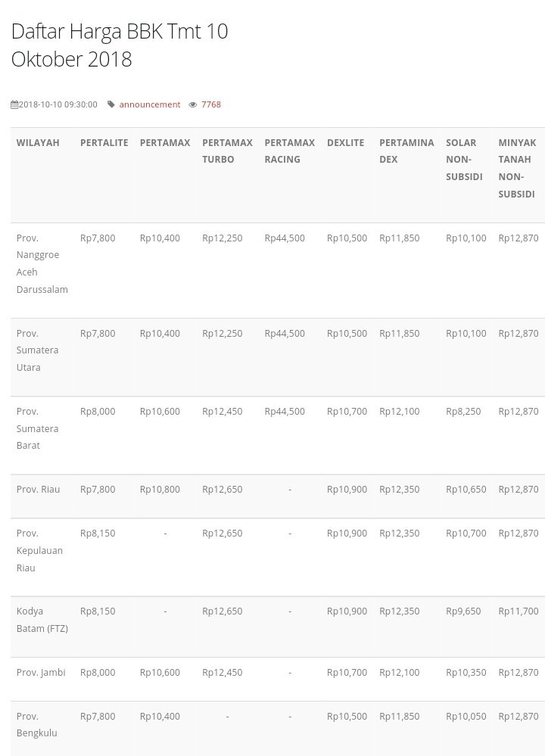Click the WILAYAH column header

click(x=38, y=143)
